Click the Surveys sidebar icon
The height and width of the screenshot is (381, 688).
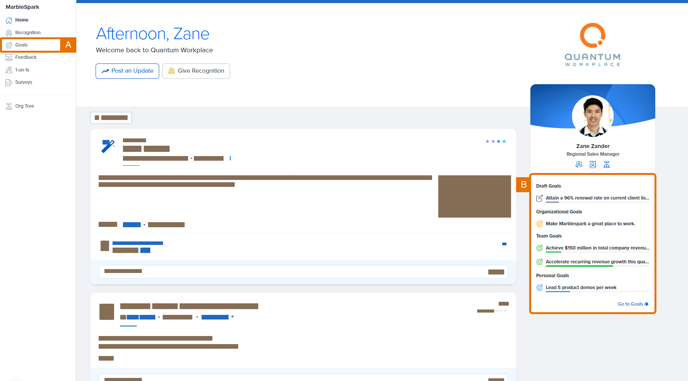click(9, 82)
